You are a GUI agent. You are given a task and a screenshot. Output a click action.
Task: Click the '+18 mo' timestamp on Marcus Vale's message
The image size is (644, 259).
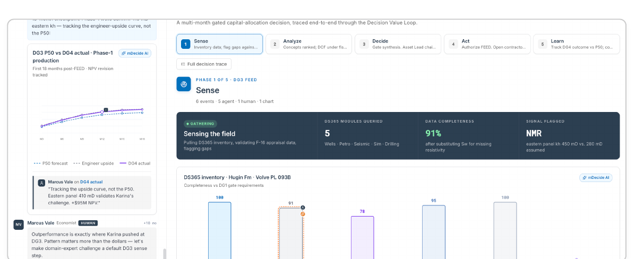point(150,223)
